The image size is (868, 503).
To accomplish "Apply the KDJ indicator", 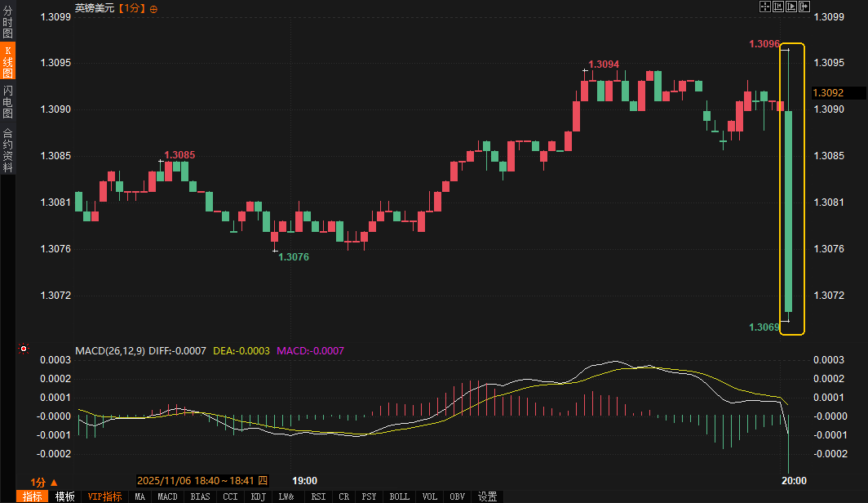I will click(x=259, y=496).
